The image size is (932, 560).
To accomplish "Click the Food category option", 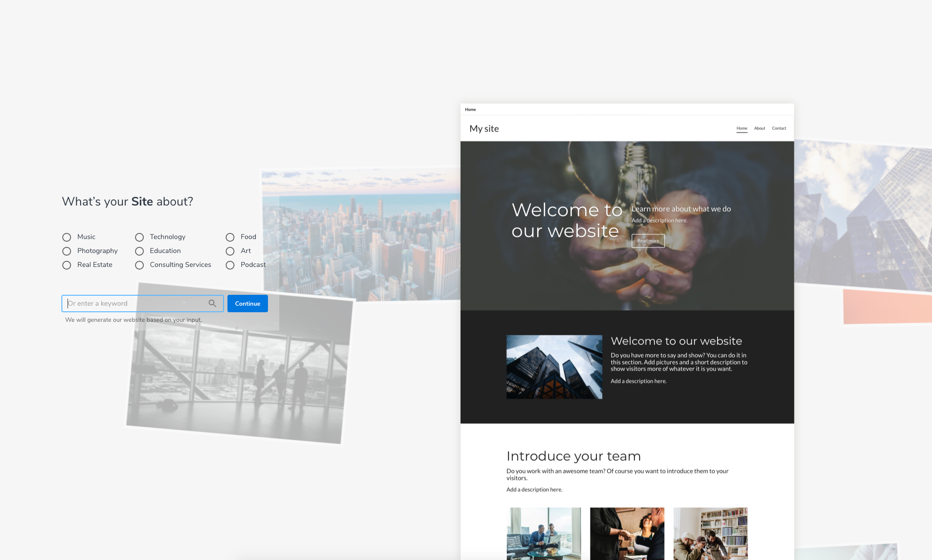I will coord(230,237).
